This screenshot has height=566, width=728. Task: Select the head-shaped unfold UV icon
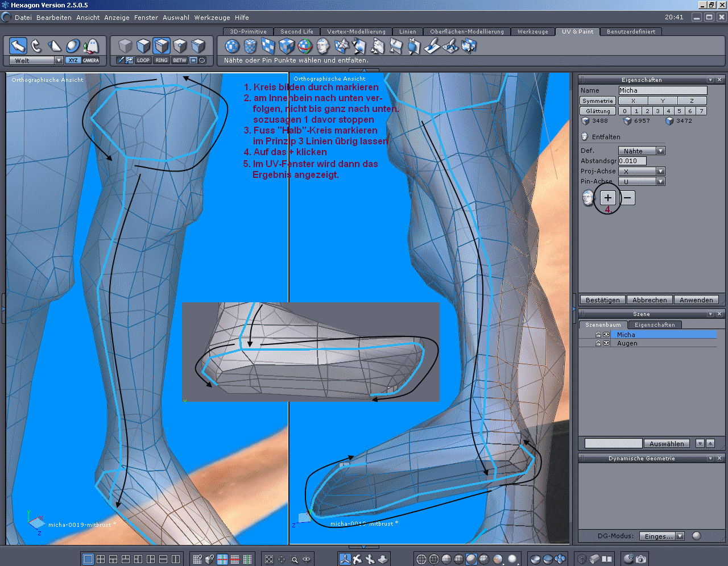point(323,46)
